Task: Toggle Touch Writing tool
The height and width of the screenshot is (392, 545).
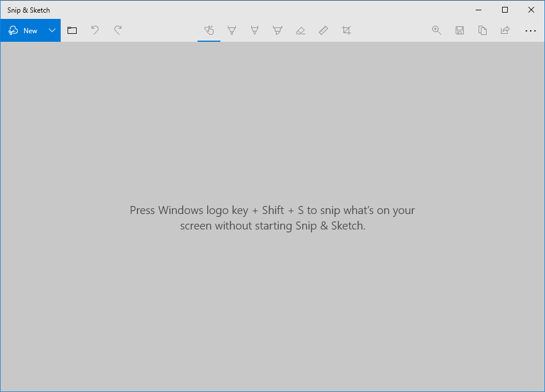Action: point(209,30)
